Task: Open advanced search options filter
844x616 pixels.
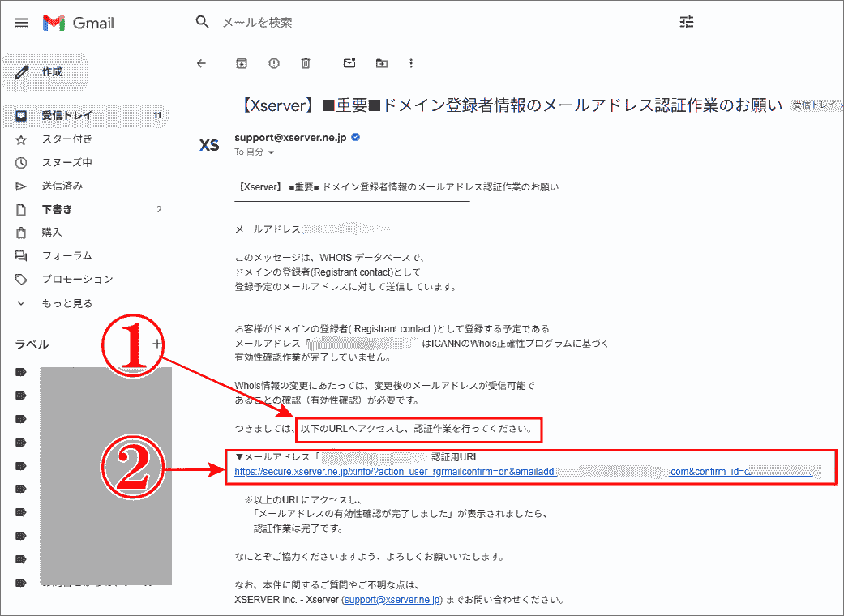Action: click(x=686, y=22)
